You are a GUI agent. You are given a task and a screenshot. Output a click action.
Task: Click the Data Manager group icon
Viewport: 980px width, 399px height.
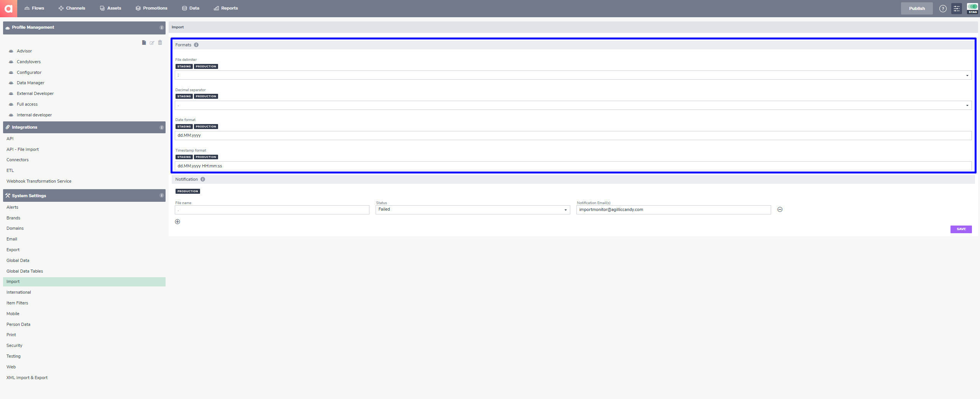click(x=11, y=83)
